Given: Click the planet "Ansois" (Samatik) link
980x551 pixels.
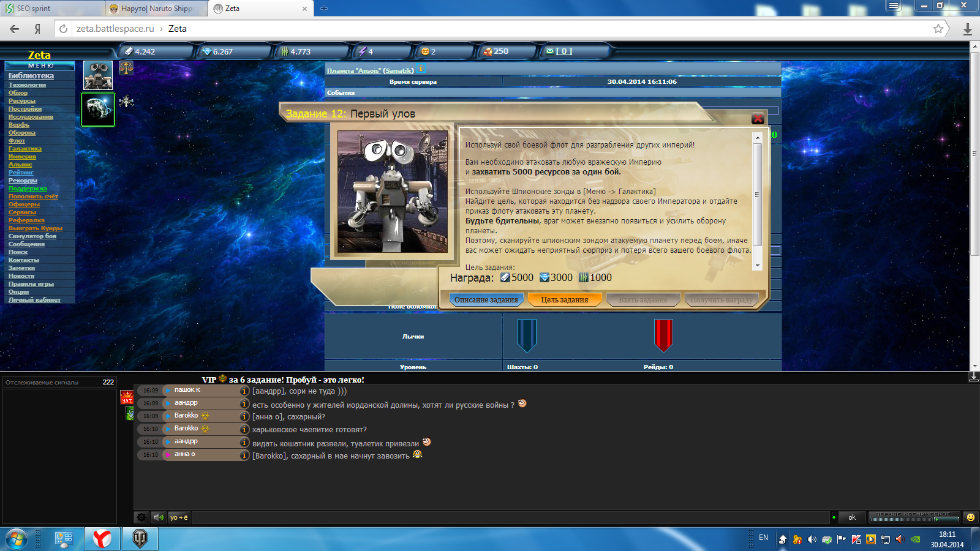Looking at the screenshot, I should 371,71.
